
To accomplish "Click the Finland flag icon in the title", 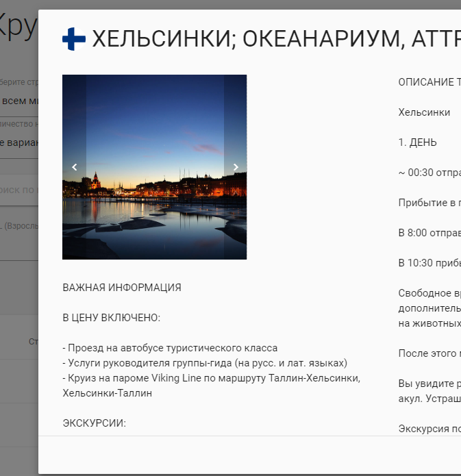I will coord(74,38).
